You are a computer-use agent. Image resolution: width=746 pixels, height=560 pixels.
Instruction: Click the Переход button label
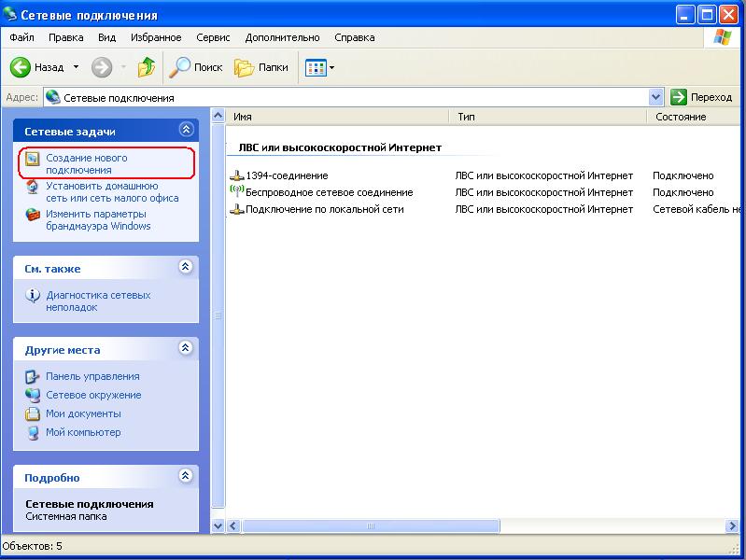[x=711, y=97]
